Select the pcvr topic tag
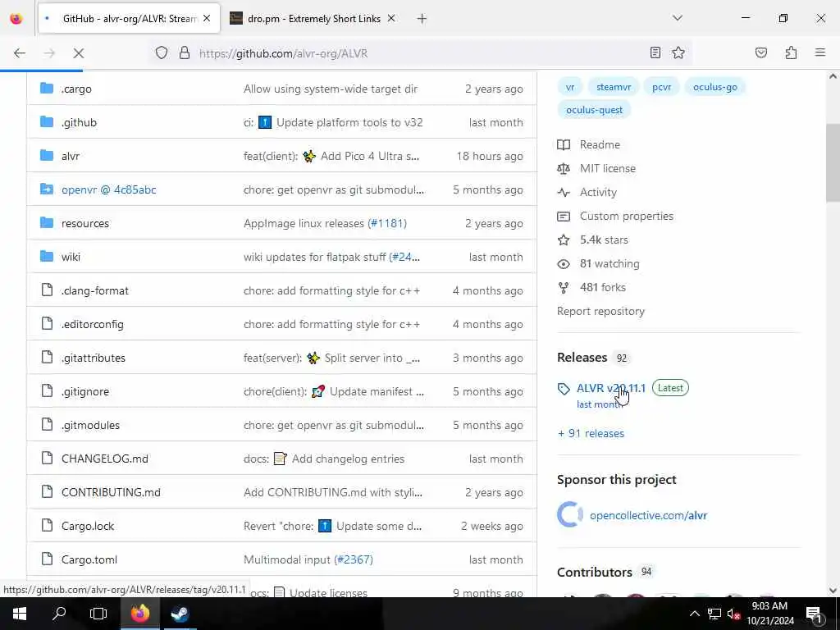840x630 pixels. (x=662, y=87)
